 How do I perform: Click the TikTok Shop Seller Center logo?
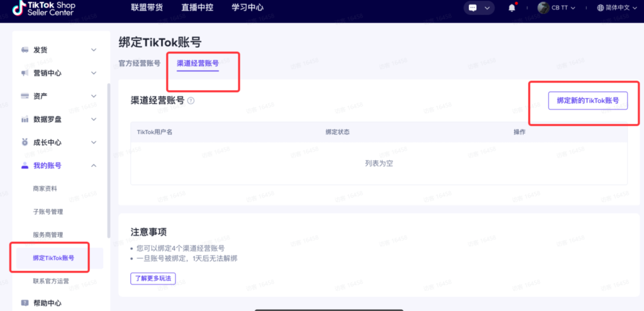(x=43, y=8)
